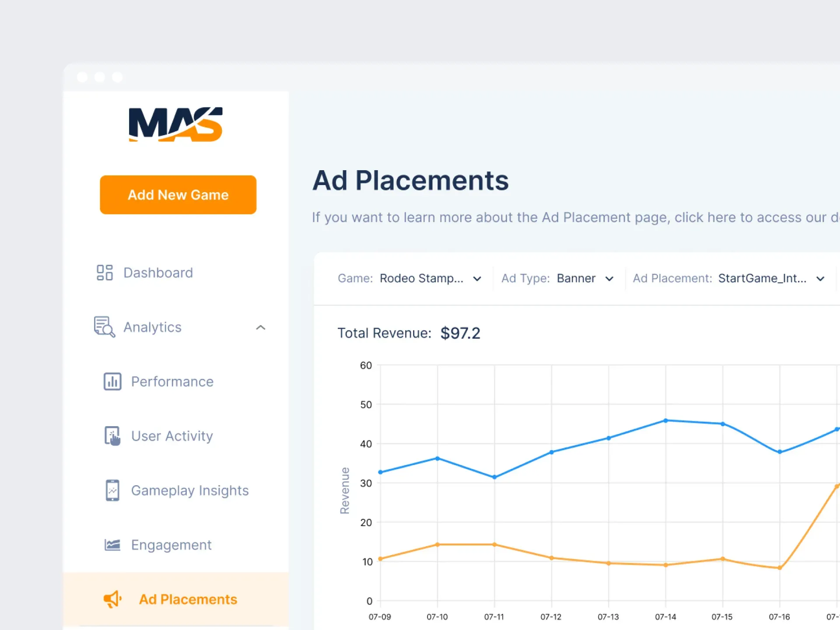Image resolution: width=840 pixels, height=630 pixels.
Task: Click the Gameplay Insights phone icon
Action: pyautogui.click(x=112, y=490)
